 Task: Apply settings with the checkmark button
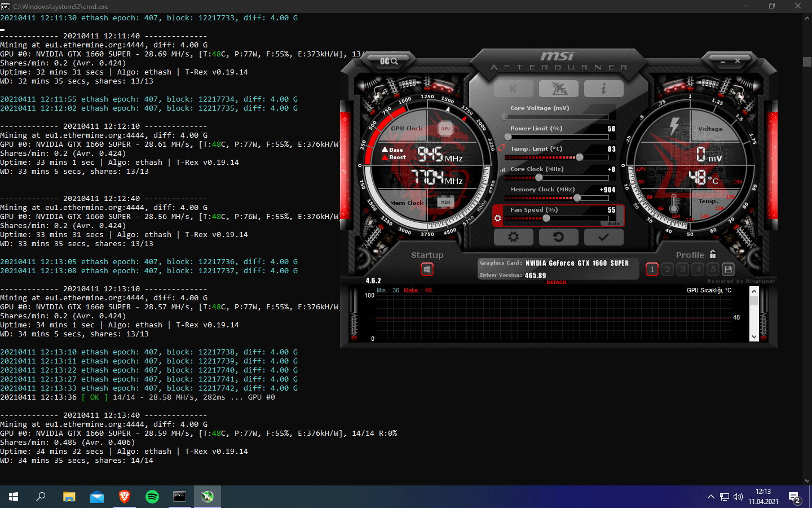pos(603,237)
